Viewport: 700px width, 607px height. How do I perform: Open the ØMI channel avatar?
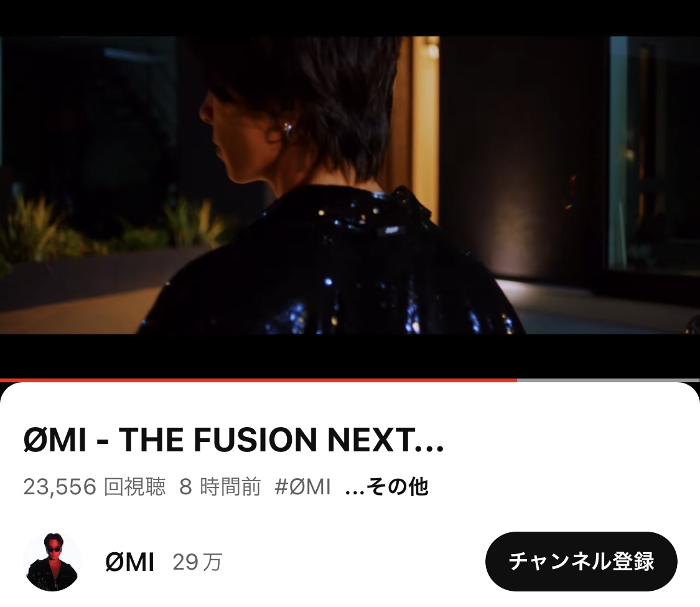[52, 562]
